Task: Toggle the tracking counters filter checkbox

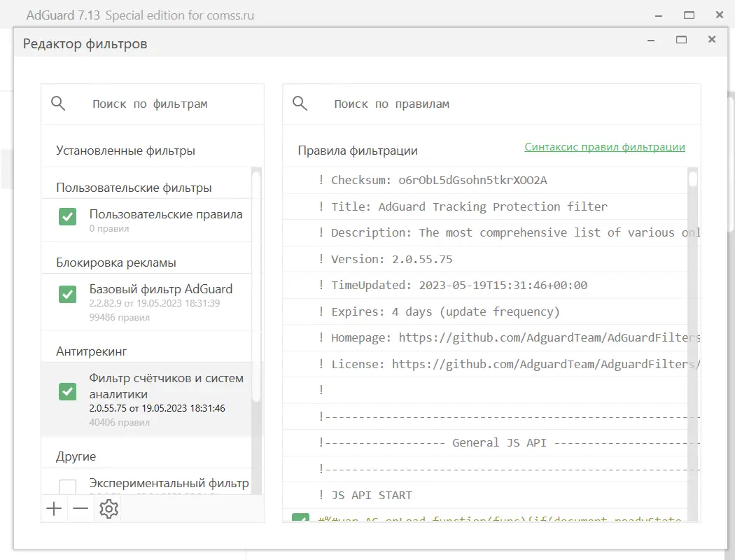Action: pos(68,392)
